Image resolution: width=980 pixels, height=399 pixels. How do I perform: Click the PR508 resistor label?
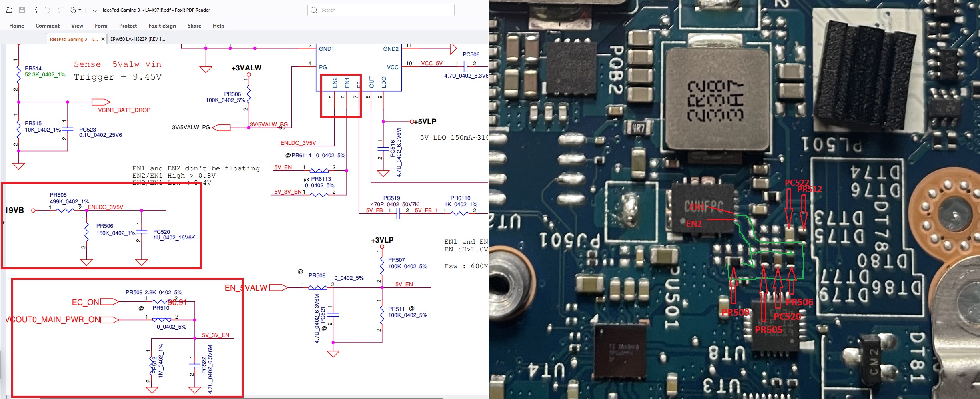point(317,275)
